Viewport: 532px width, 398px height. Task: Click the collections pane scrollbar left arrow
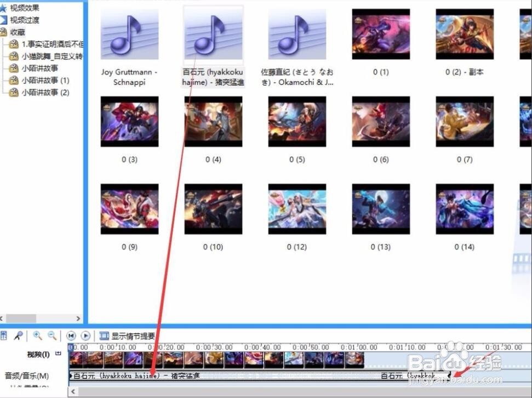(x=2, y=318)
